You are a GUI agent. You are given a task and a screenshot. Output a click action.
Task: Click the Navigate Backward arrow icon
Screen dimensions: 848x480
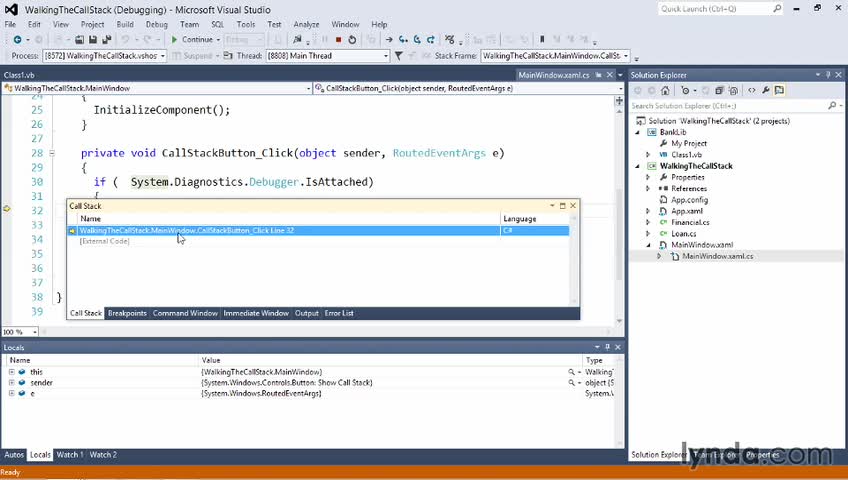point(17,39)
